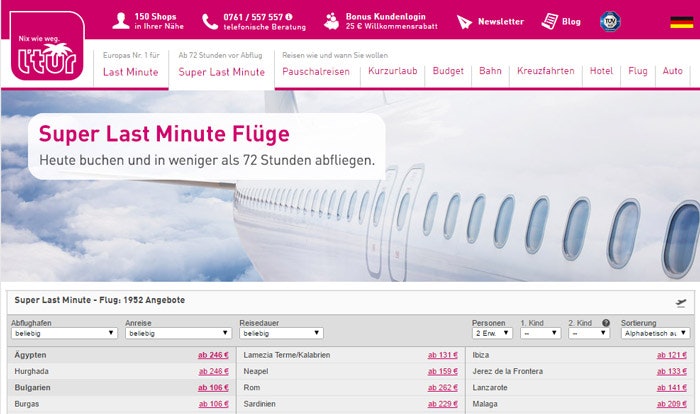700x414 pixels.
Task: Select Bahn in the navigation
Action: tap(490, 71)
